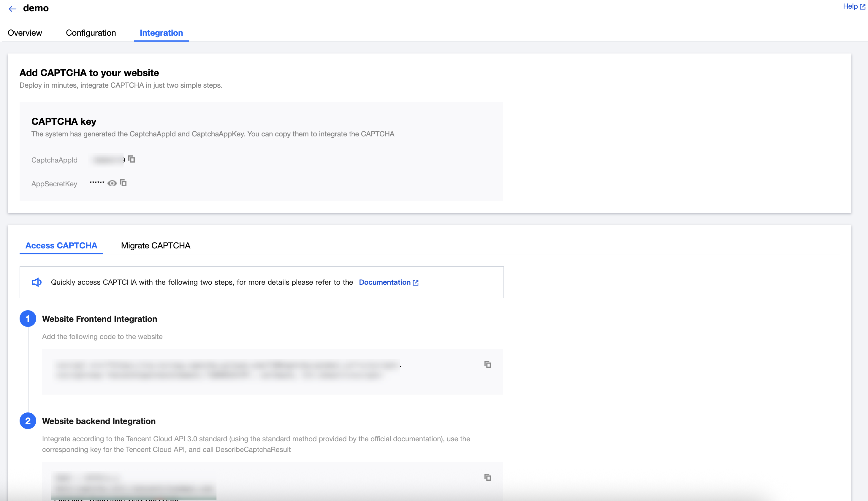
Task: Click step 1 circle marker
Action: pyautogui.click(x=28, y=319)
